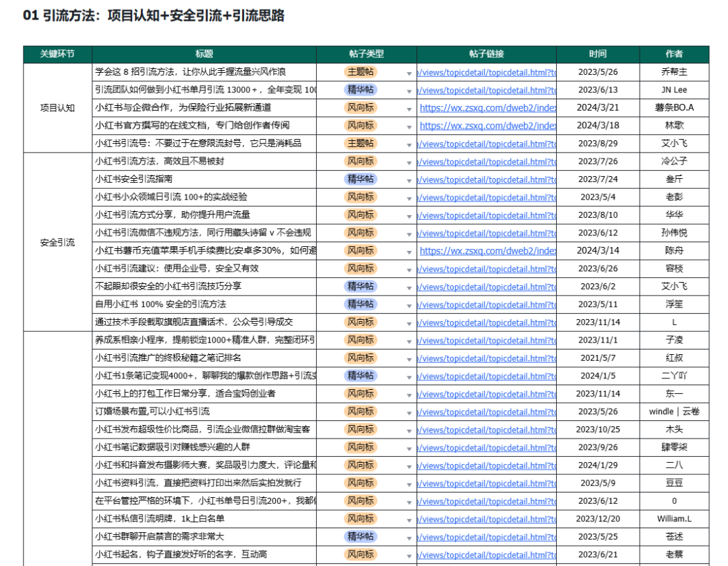The image size is (728, 566).
Task: Expand dropdown for '小红书引流推广的终极秘籍' row
Action: 409,360
